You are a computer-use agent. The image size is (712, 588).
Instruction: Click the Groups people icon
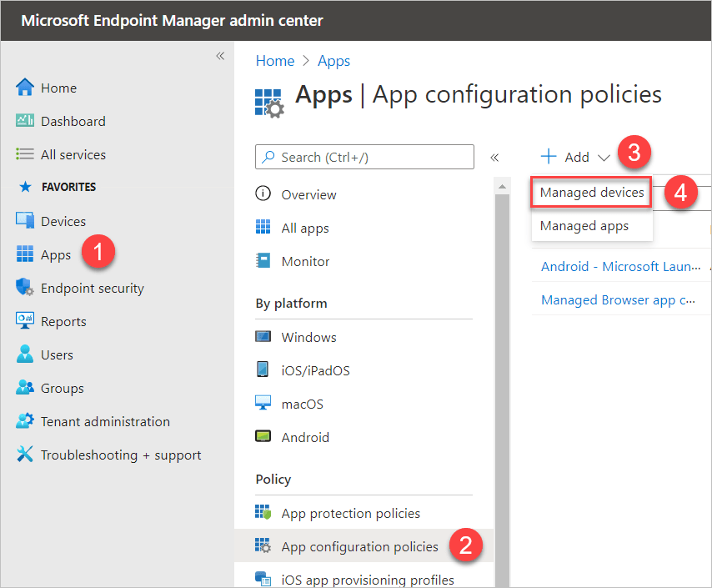24,388
